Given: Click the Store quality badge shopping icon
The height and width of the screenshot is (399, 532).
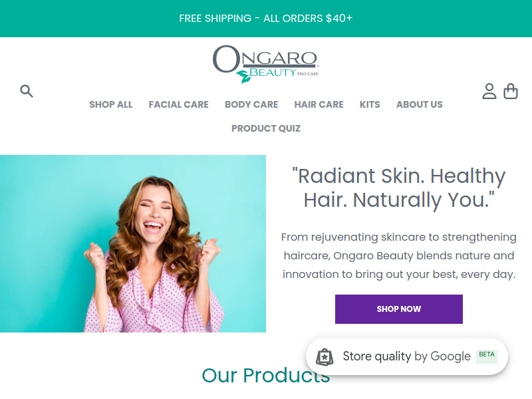Looking at the screenshot, I should point(325,357).
